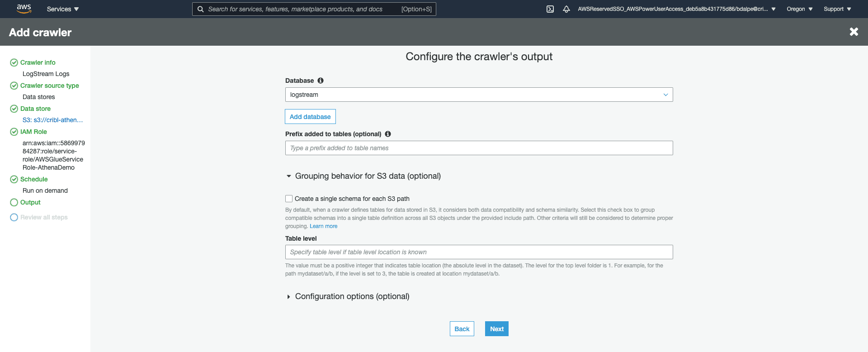The image size is (868, 352).
Task: Click the table prefix input field
Action: (x=479, y=148)
